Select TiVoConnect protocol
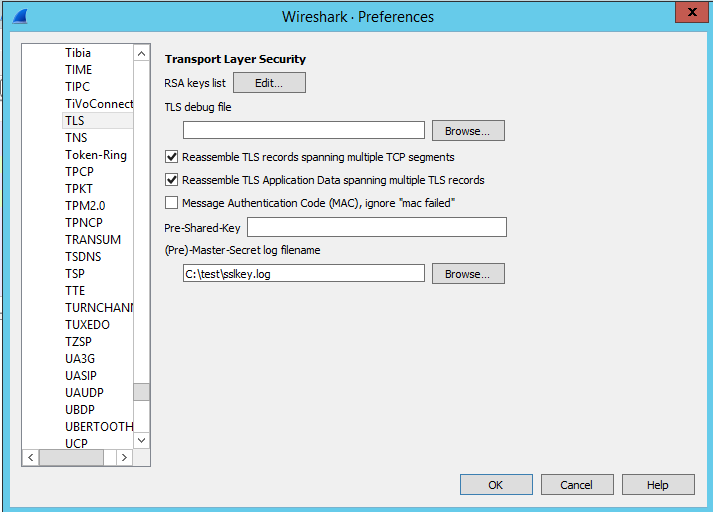This screenshot has width=713, height=512. click(99, 104)
